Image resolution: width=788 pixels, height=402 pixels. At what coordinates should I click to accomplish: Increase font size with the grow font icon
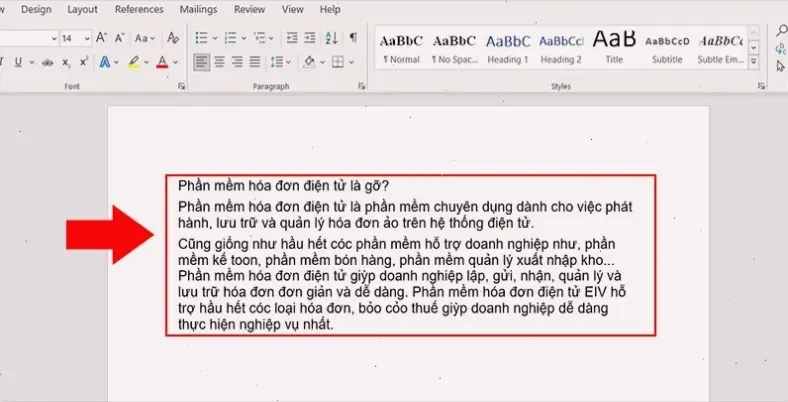tap(101, 38)
